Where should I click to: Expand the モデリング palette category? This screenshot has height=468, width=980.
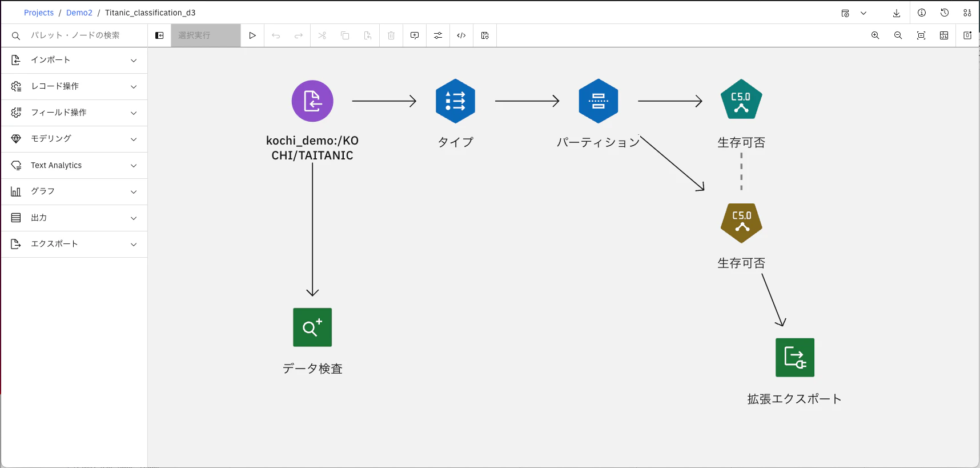pyautogui.click(x=74, y=139)
